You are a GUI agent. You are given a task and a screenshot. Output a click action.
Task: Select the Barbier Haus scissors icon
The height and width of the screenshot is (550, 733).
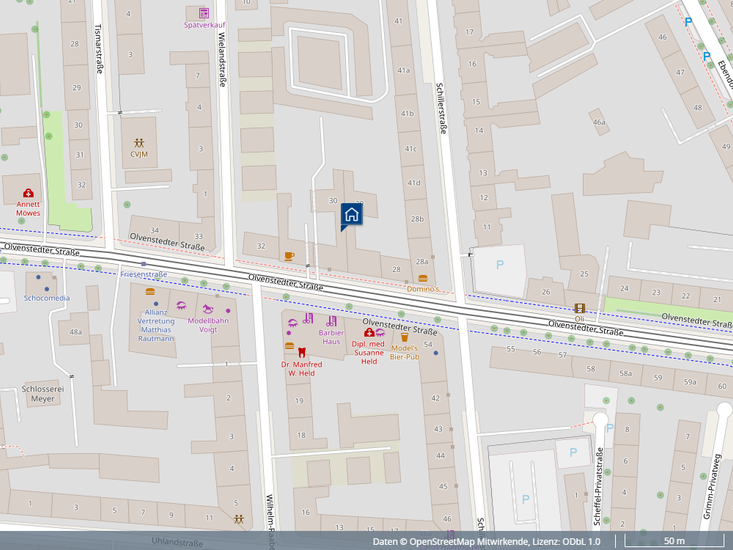click(x=331, y=321)
